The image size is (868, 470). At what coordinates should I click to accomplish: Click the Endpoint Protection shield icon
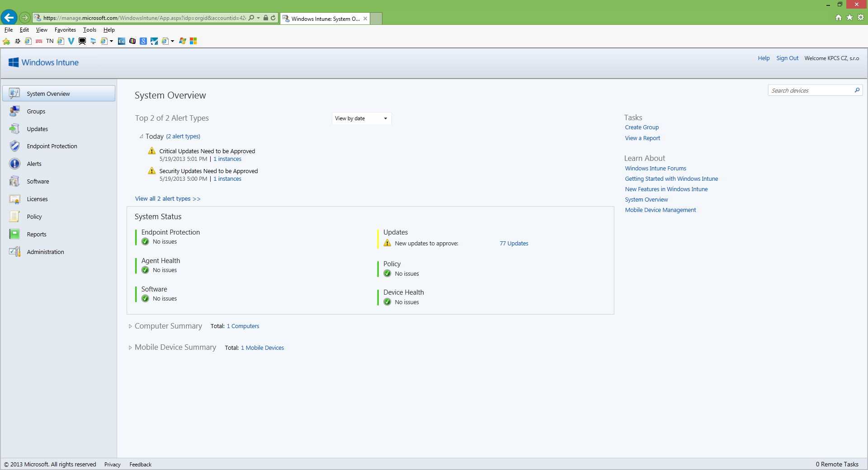click(x=14, y=146)
